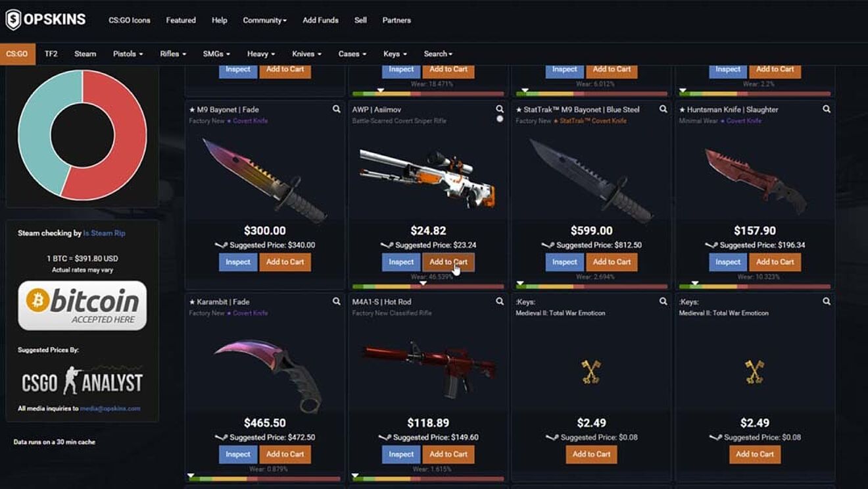868x489 pixels.
Task: Open the Add Funds menu item
Action: (x=320, y=20)
